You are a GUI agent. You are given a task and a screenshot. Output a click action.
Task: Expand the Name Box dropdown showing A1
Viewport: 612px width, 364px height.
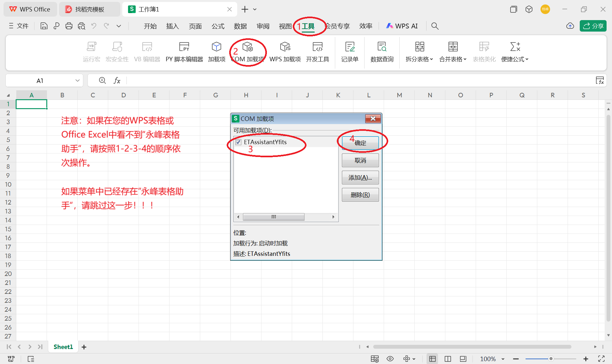pos(77,80)
